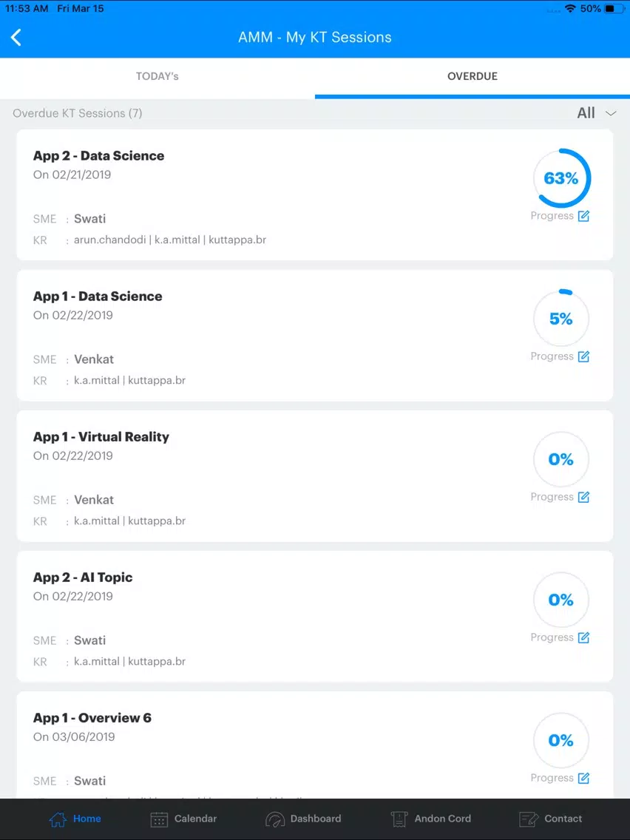630x840 pixels.
Task: Open the Contact section
Action: (551, 819)
